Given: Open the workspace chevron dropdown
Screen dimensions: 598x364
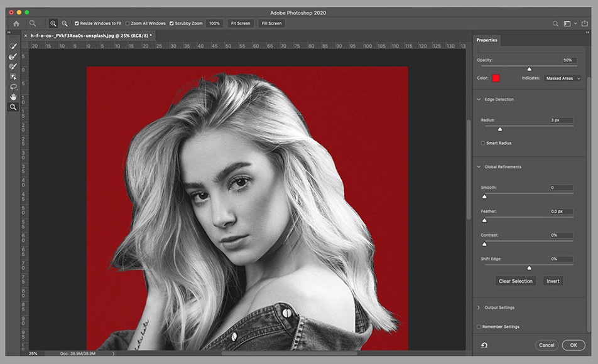Looking at the screenshot, I should click(x=575, y=24).
